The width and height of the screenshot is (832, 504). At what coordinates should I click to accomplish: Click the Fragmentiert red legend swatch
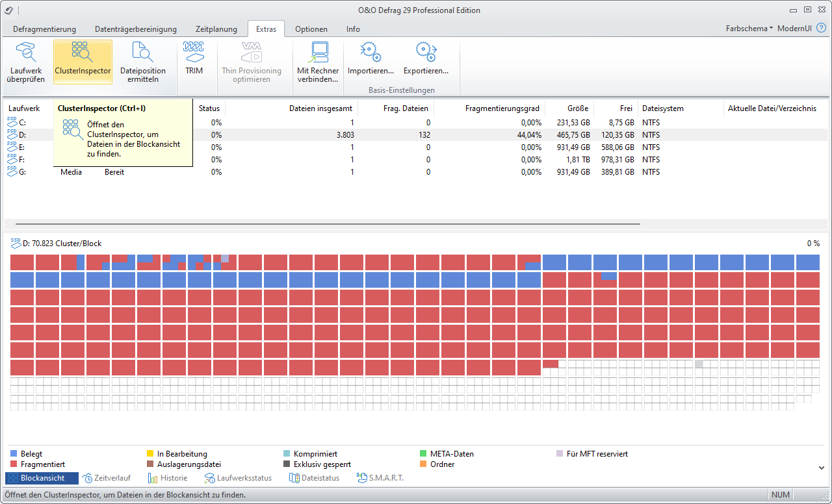pyautogui.click(x=14, y=464)
